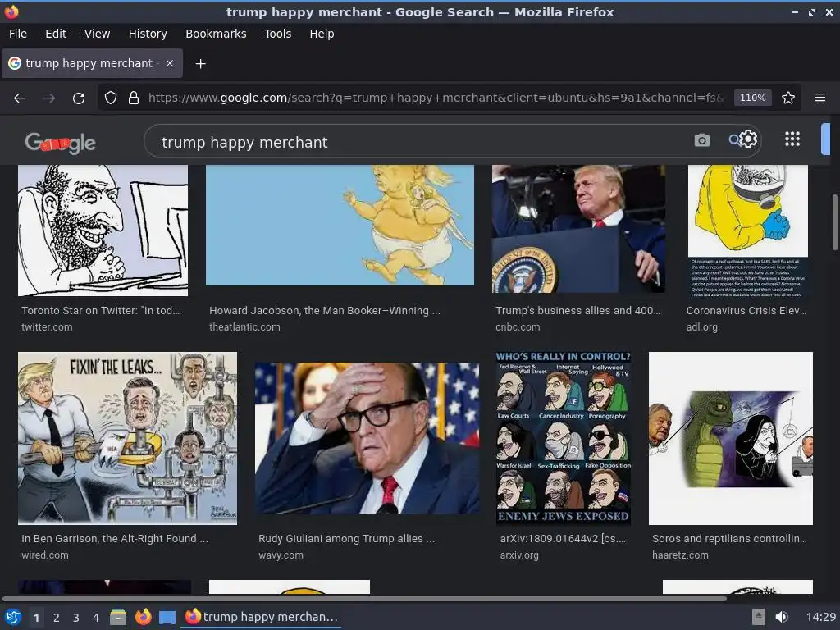Click the wavy.com source label
Image resolution: width=840 pixels, height=630 pixels.
point(281,555)
